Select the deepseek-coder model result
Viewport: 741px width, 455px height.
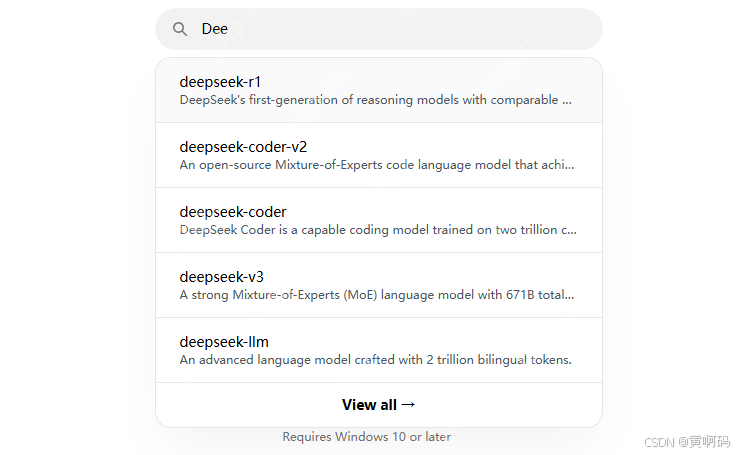tap(379, 220)
